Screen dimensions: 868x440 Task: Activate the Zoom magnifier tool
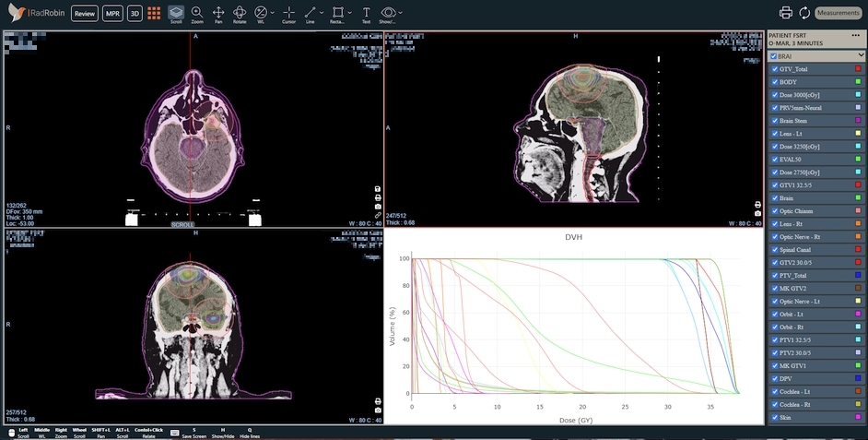(x=196, y=15)
